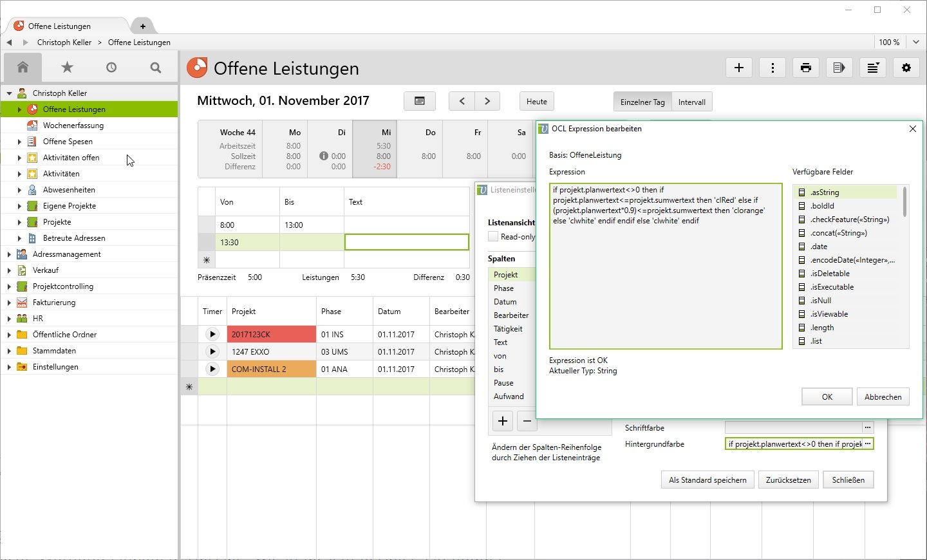Toggle the Read-only checkbox
Screen dimensions: 927x560
493,236
